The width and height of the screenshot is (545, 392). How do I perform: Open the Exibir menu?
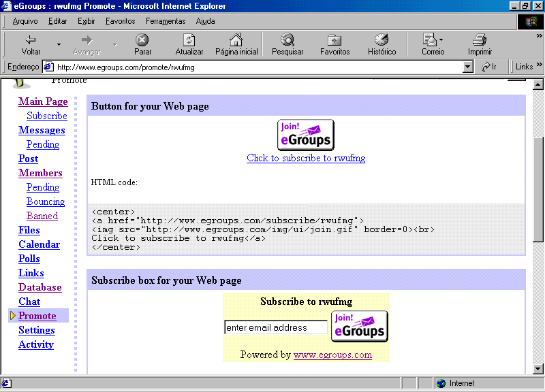87,21
